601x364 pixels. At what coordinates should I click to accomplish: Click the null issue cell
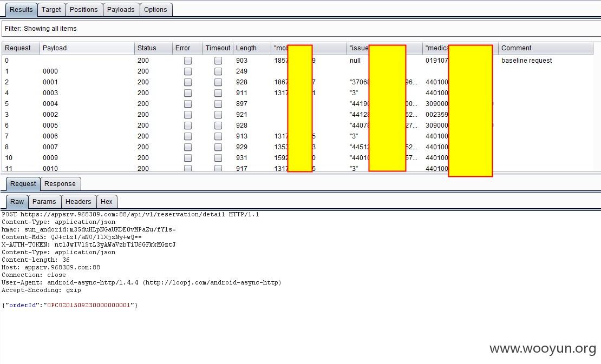click(355, 61)
